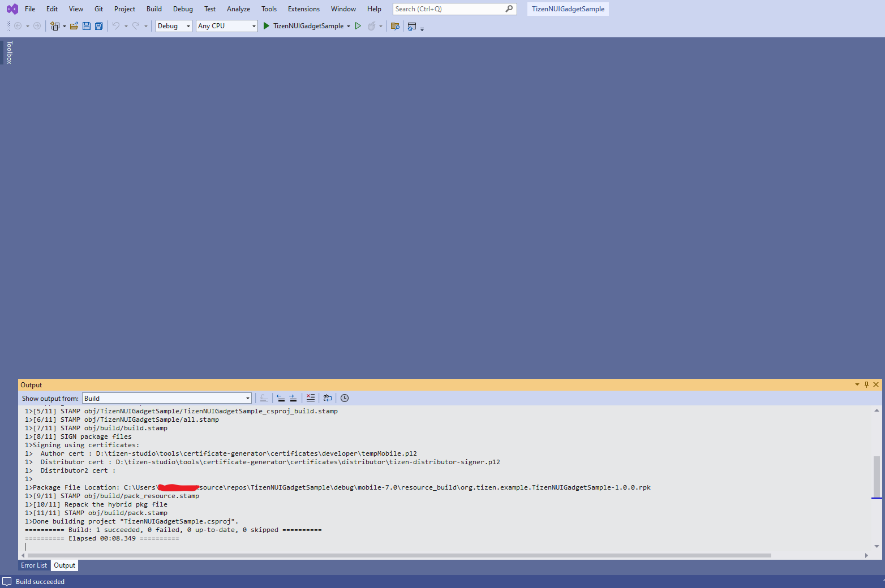
Task: Apply Hot Reload changes
Action: (x=371, y=26)
